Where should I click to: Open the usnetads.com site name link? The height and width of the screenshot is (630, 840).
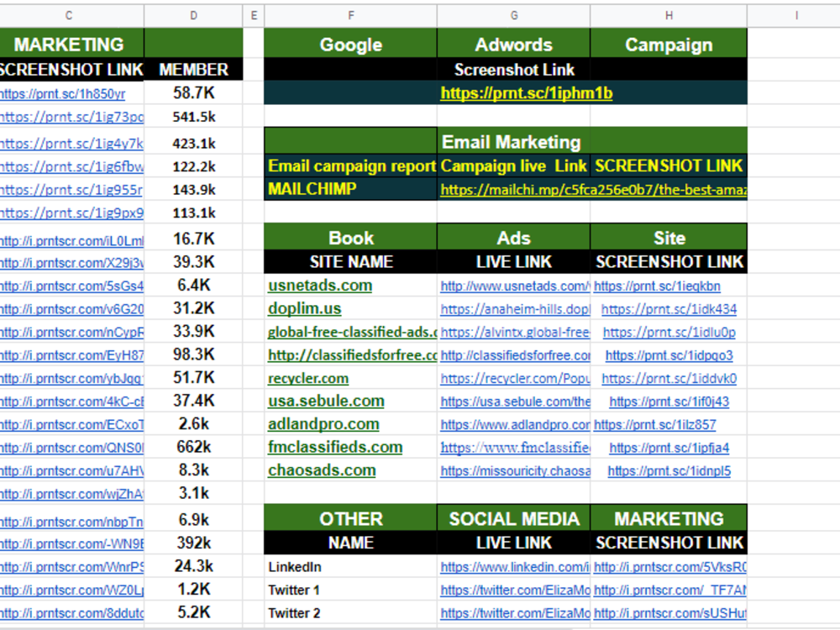pos(320,286)
